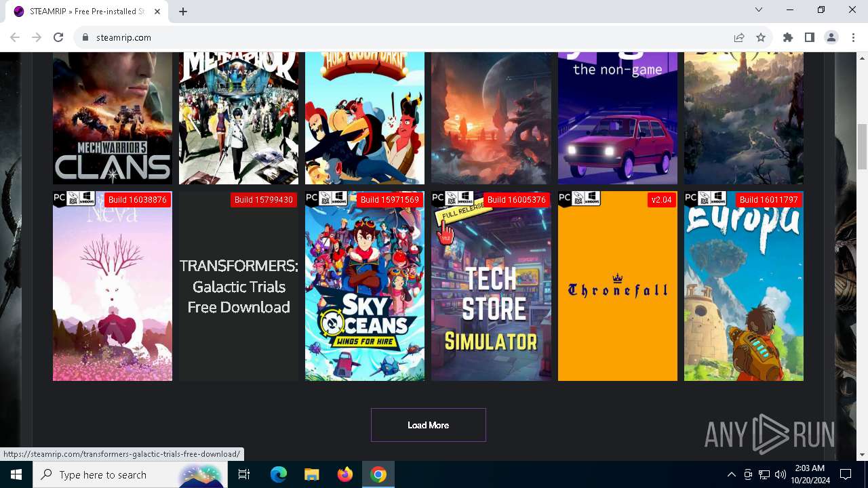Click Build 15971569 badge on Sky Oceans
The image size is (868, 488).
coord(390,200)
